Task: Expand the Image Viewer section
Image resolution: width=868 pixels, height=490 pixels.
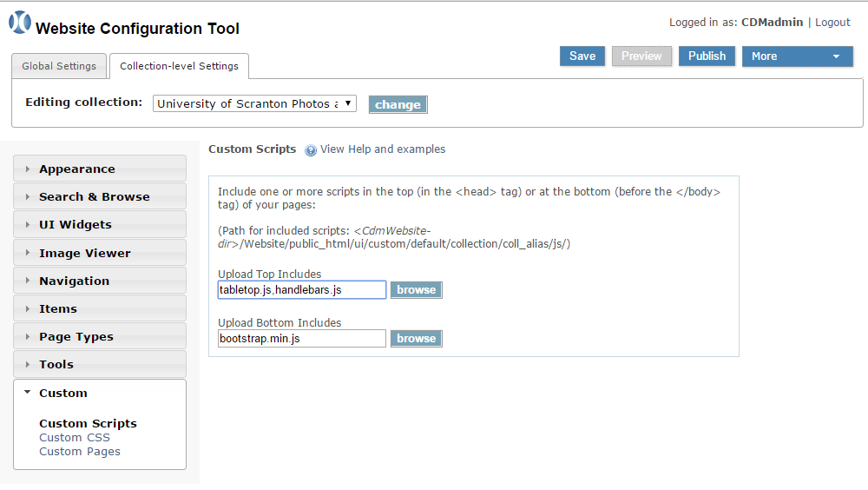Action: click(x=100, y=253)
